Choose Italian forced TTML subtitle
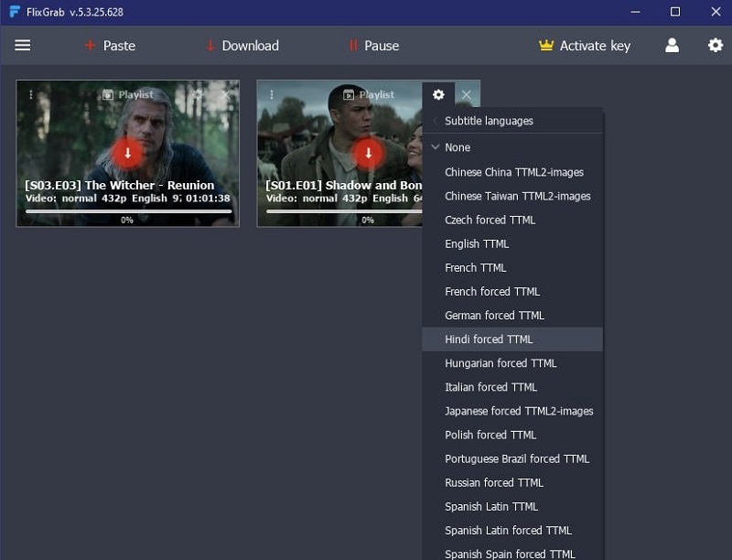The height and width of the screenshot is (560, 732). 512,387
